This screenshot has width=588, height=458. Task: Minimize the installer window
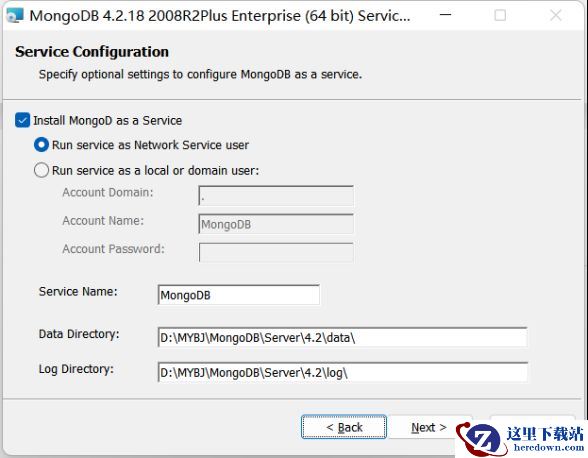446,15
